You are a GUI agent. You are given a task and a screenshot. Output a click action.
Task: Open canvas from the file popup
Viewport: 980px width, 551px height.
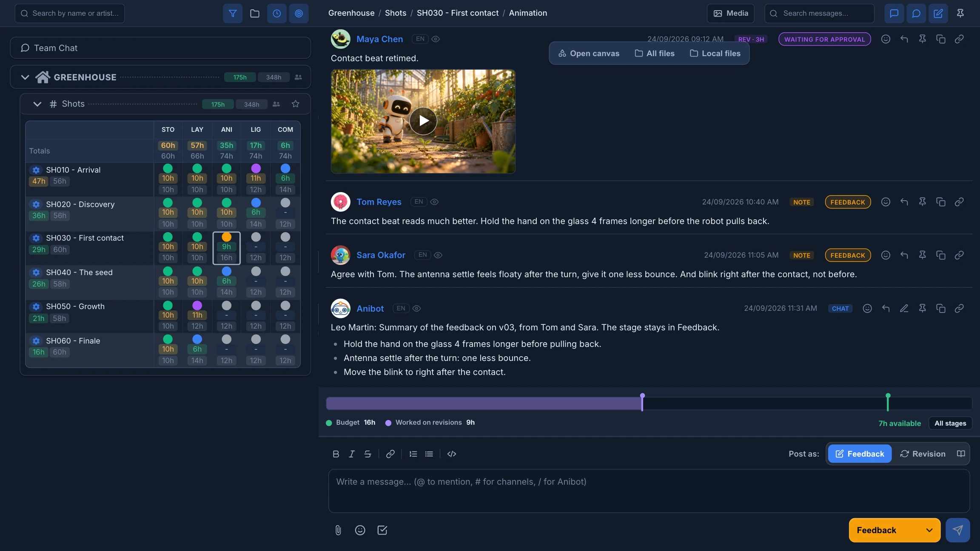(x=589, y=53)
